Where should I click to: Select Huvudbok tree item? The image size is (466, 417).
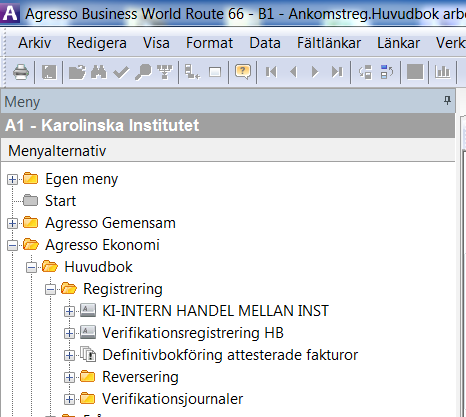[x=98, y=267]
